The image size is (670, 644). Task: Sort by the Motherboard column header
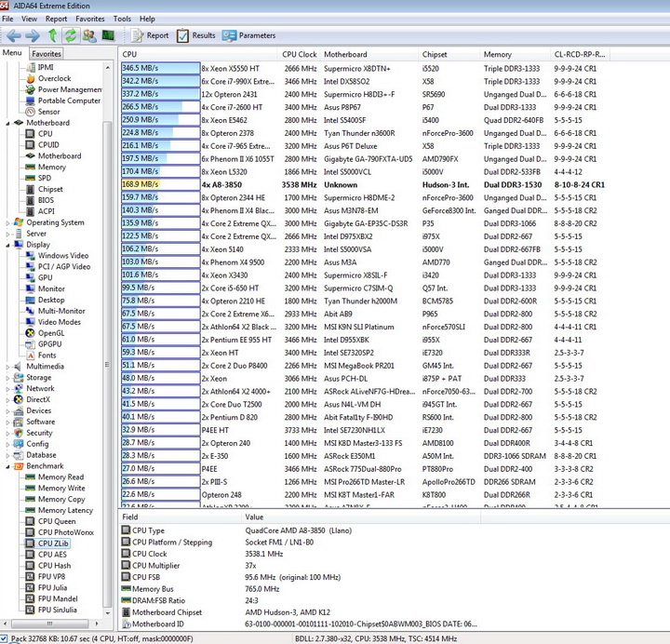pyautogui.click(x=368, y=54)
